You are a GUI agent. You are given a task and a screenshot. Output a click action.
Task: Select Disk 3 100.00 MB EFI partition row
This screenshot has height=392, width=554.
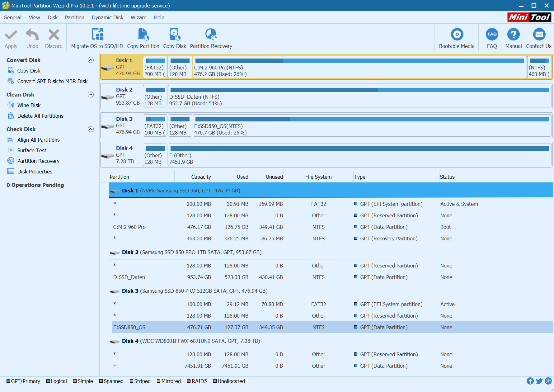[x=333, y=304]
